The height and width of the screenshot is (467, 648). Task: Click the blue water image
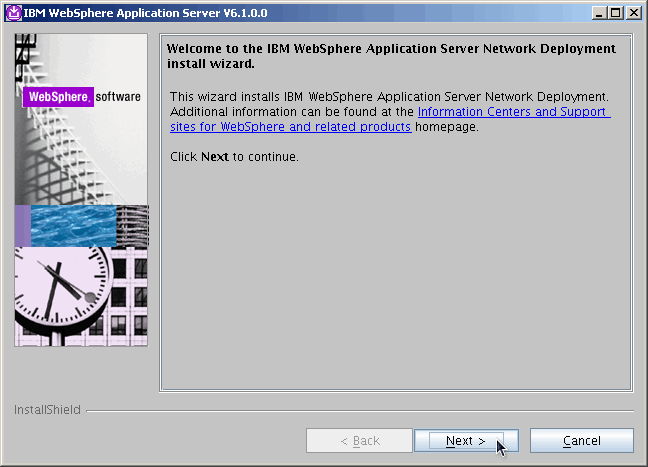pos(75,226)
